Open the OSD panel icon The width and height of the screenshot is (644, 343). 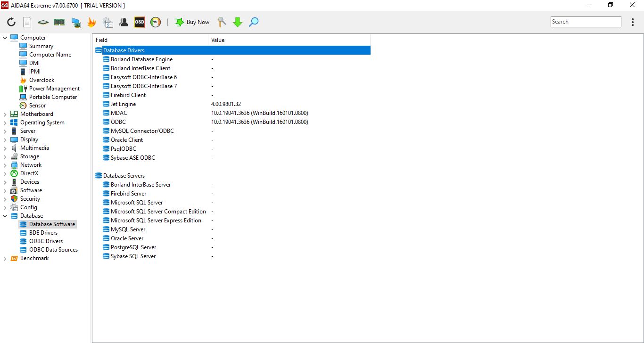[x=140, y=22]
